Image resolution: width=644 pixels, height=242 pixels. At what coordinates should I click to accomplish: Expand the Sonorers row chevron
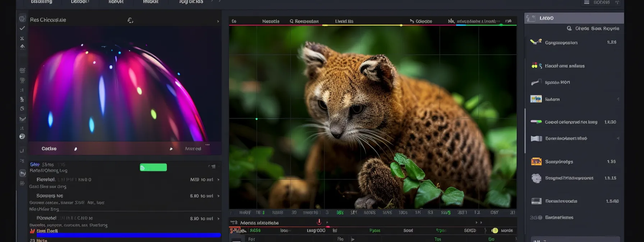pyautogui.click(x=218, y=196)
